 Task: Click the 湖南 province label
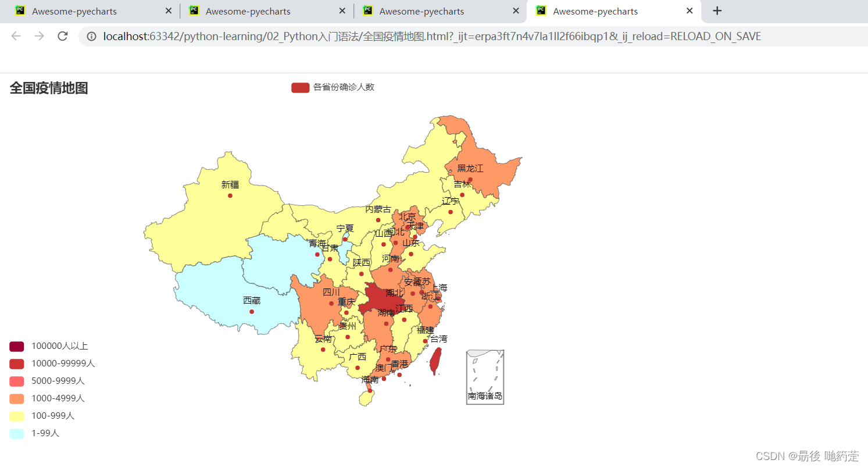(386, 313)
